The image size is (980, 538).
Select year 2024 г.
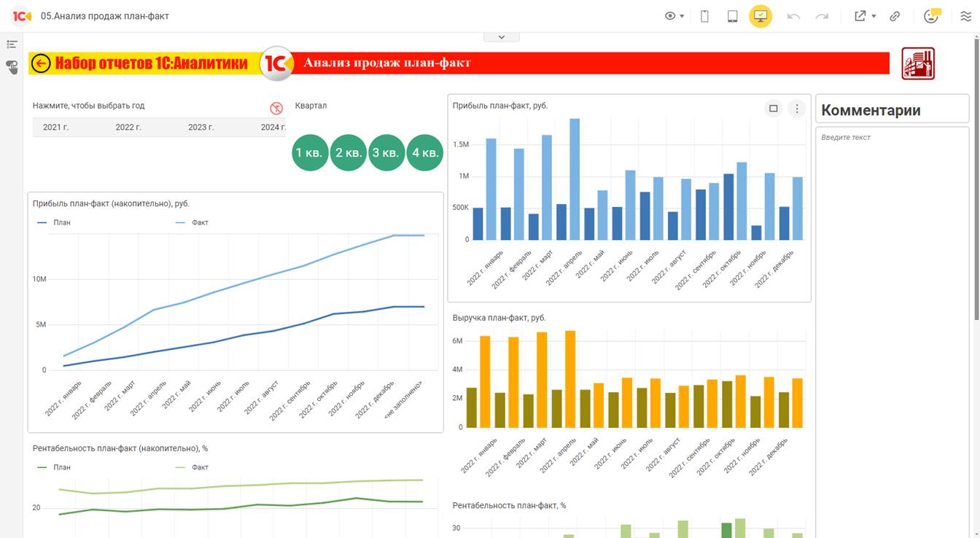pos(273,128)
